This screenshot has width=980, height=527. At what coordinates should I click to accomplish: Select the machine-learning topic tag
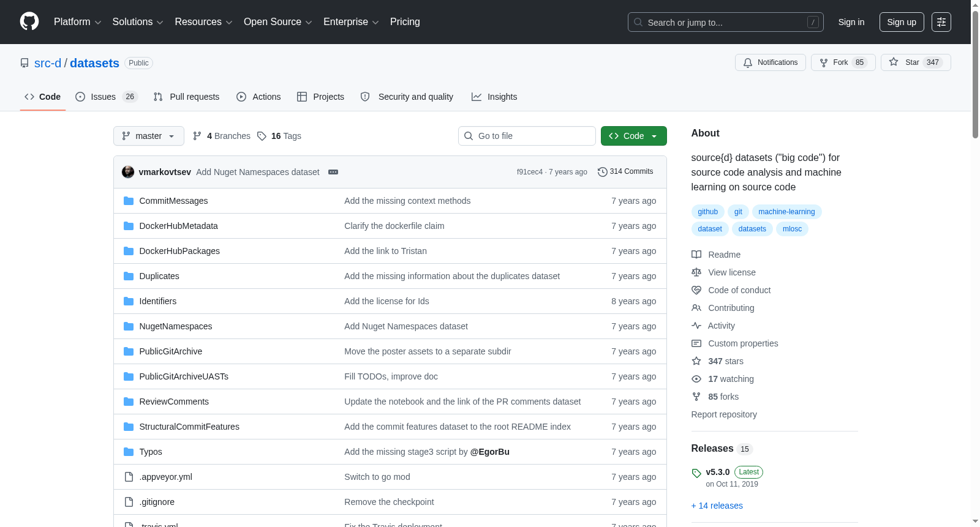[x=786, y=212]
